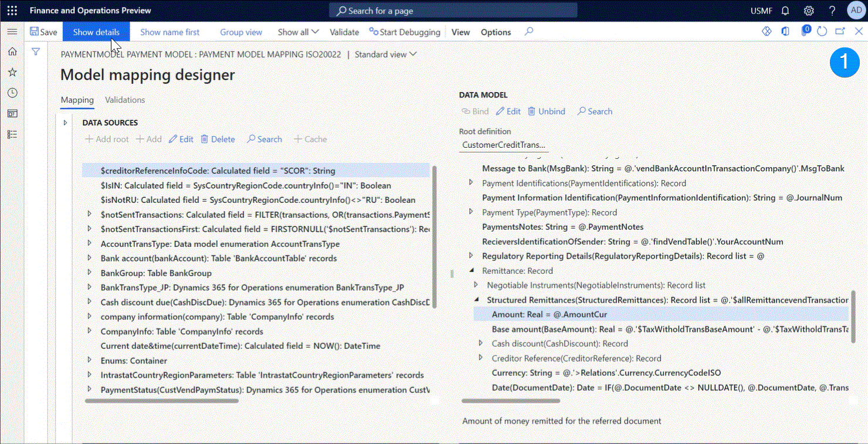Open the Show all dropdown

[297, 32]
